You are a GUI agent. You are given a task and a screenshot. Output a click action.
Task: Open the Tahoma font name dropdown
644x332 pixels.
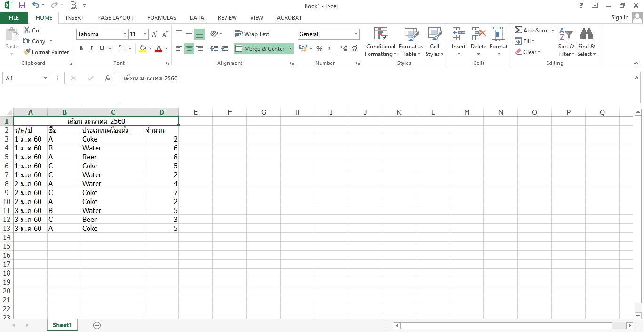(x=125, y=34)
